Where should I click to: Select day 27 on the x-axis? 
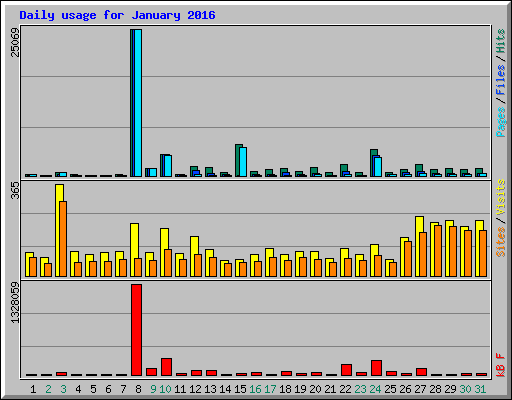(420, 389)
